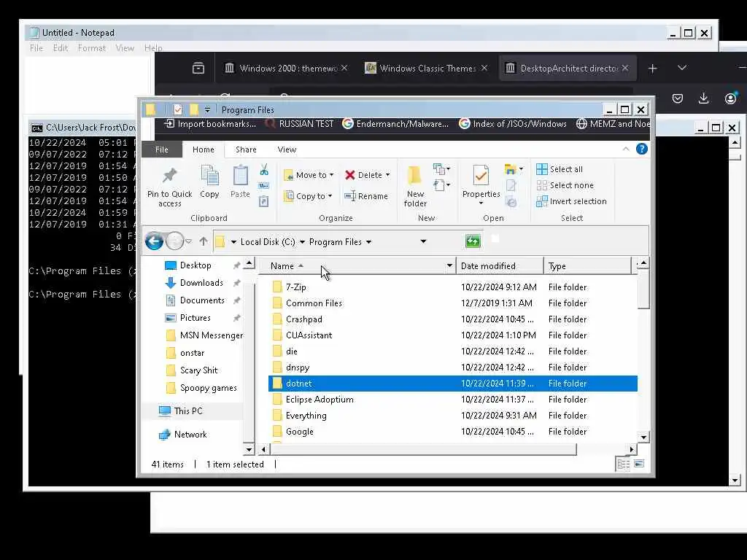
Task: Close the DesktopArchitect browser tab
Action: pos(625,68)
